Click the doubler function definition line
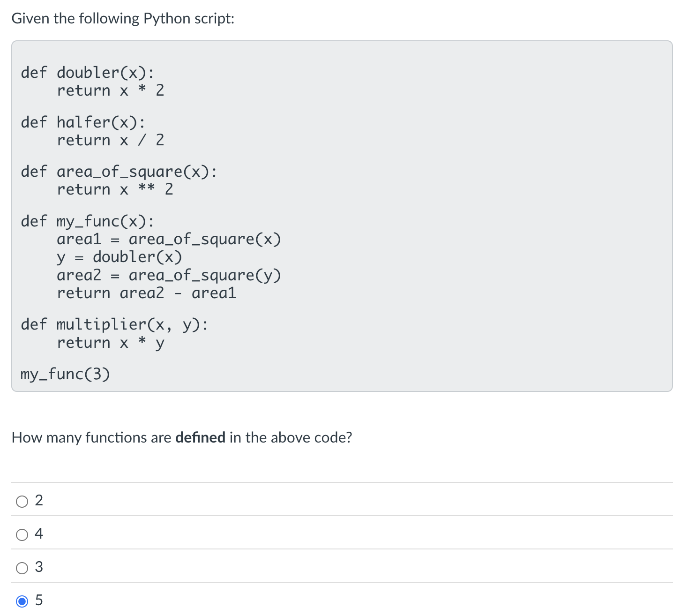This screenshot has width=687, height=616. pos(87,72)
